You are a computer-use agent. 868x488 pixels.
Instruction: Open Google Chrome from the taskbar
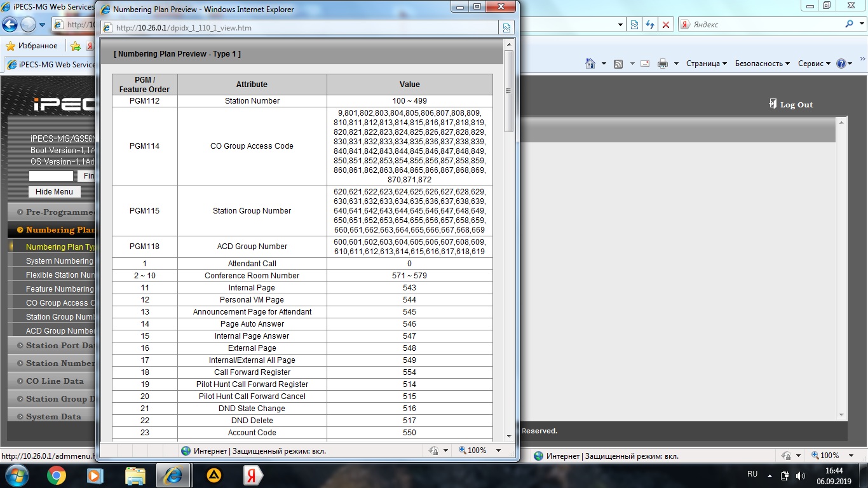57,475
